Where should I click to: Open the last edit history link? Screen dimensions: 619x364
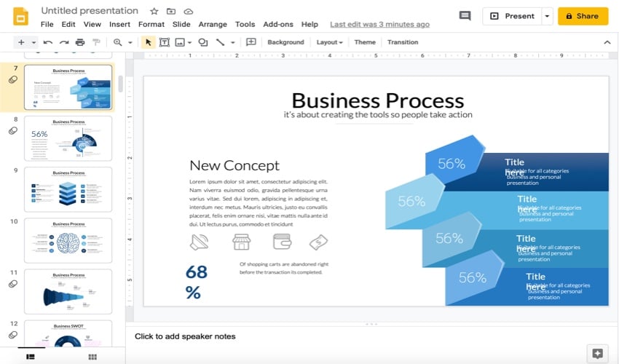click(379, 25)
